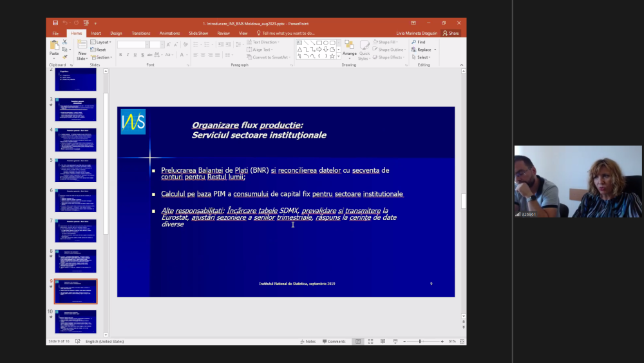Open English (United States) language setting
Image resolution: width=644 pixels, height=363 pixels.
(105, 341)
